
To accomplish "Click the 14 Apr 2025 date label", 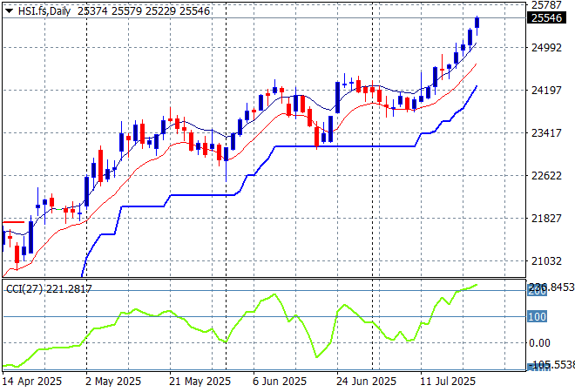I will (31, 382).
